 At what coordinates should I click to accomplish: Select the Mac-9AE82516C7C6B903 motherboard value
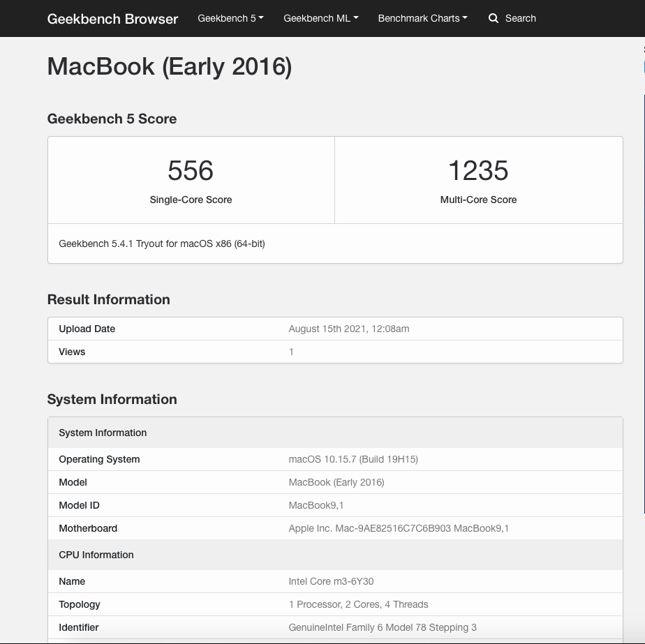pos(399,528)
